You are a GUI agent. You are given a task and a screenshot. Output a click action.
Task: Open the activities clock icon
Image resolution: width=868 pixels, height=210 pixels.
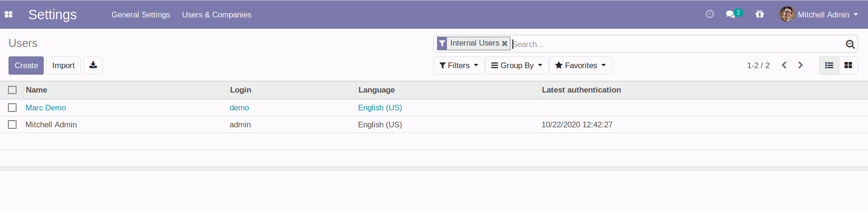click(x=710, y=14)
